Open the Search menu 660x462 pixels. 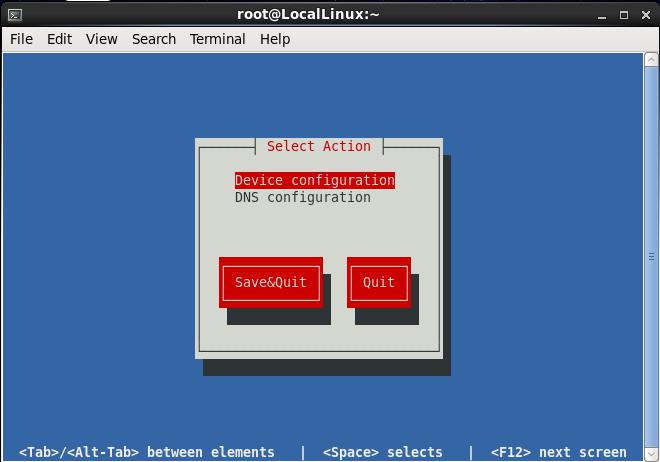[x=154, y=39]
